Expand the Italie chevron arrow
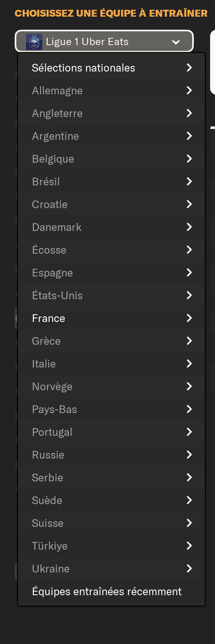This screenshot has height=644, width=215. point(189,363)
